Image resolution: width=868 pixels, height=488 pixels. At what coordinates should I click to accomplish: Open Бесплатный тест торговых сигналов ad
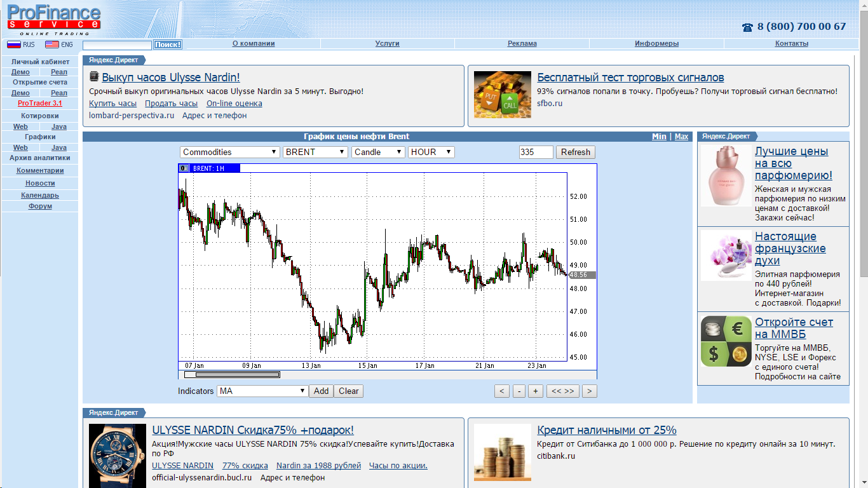pyautogui.click(x=630, y=78)
